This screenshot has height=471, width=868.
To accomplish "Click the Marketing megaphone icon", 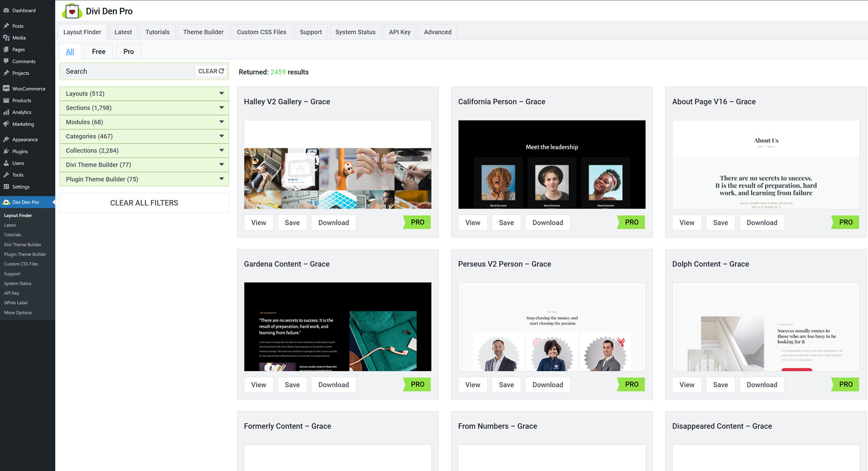I will point(6,124).
